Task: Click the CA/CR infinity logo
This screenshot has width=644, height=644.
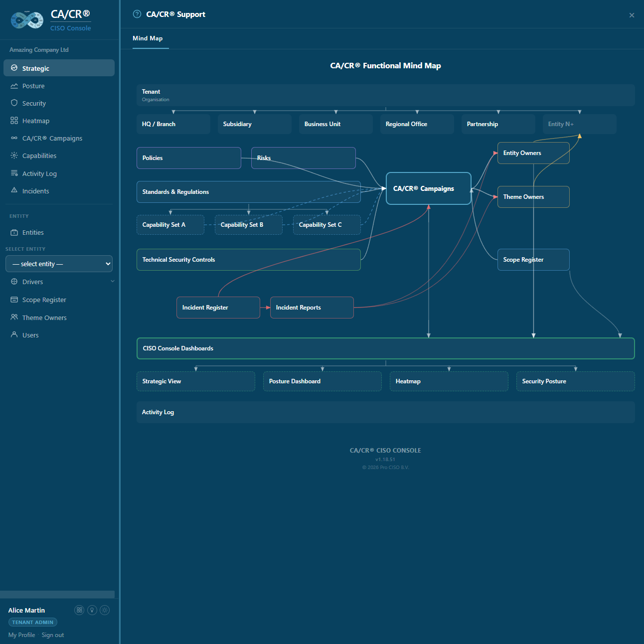Action: 27,20
